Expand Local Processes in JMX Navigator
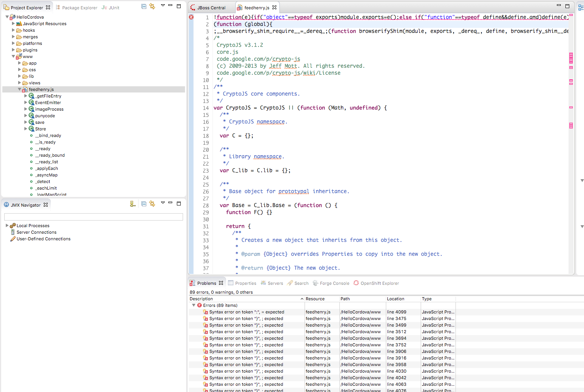The width and height of the screenshot is (584, 392). point(7,226)
